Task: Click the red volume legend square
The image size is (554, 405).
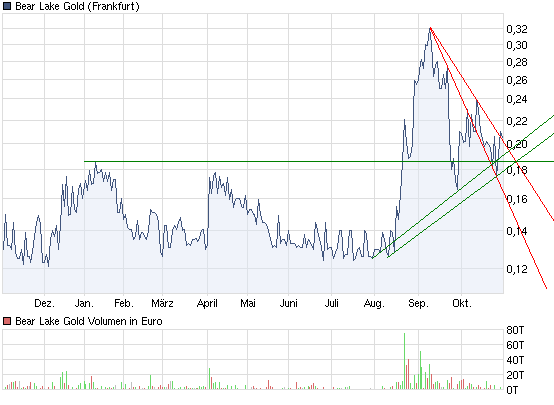Action: 7,321
